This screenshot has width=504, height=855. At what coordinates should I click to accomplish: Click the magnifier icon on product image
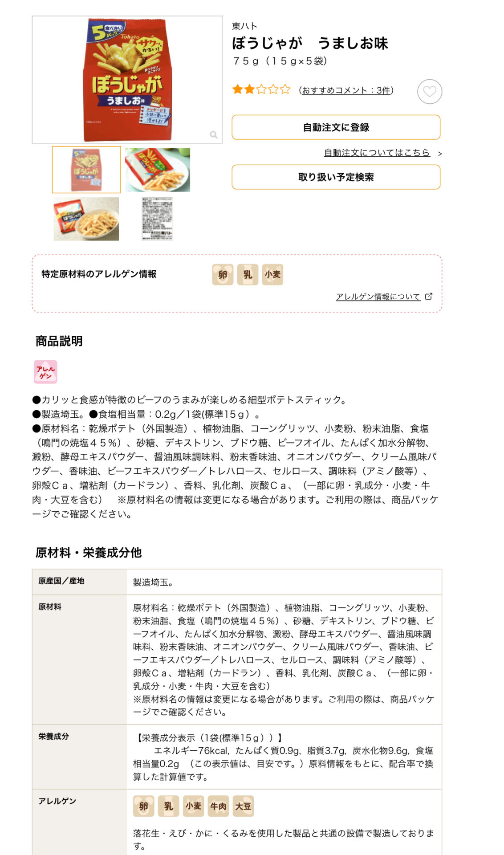pyautogui.click(x=214, y=134)
